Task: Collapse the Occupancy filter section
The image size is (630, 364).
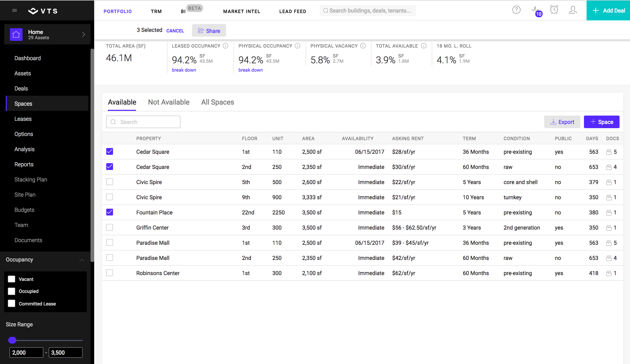Action: [x=82, y=260]
